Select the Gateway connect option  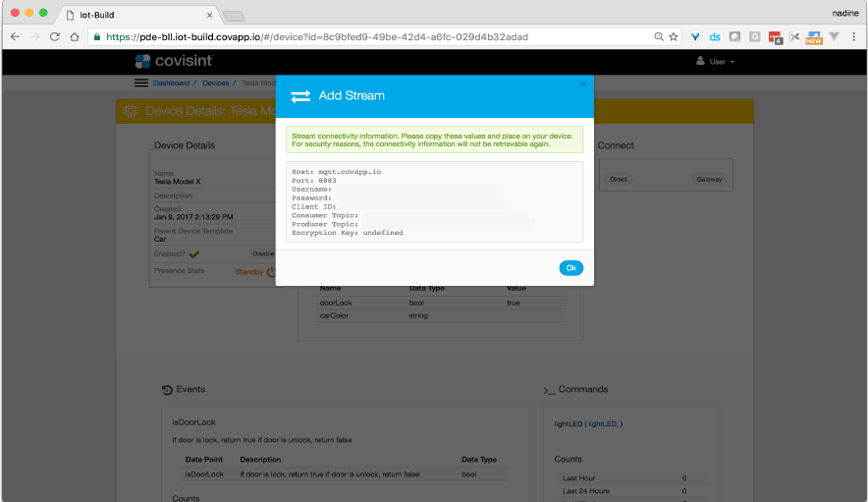coord(709,180)
